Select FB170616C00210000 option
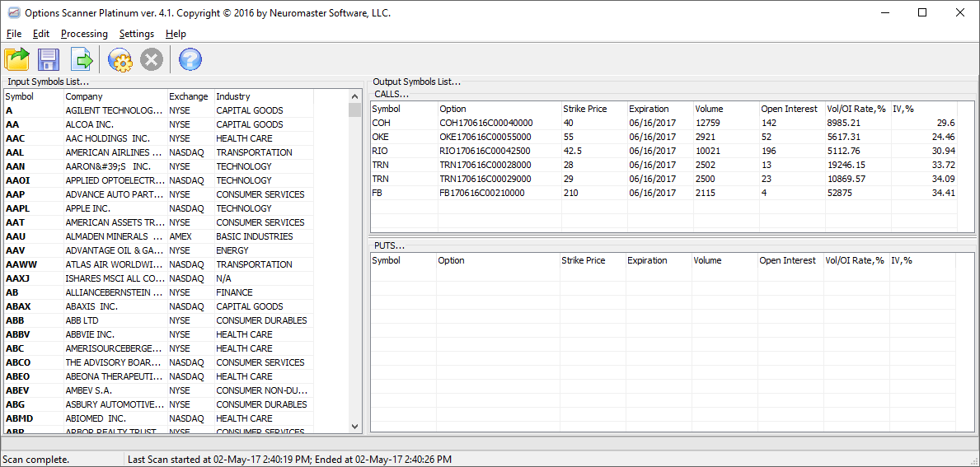This screenshot has width=980, height=467. (x=482, y=193)
